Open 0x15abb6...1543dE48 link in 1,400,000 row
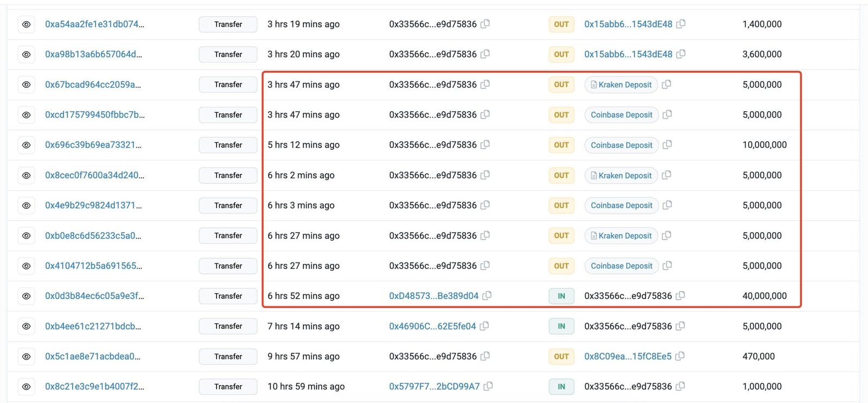The image size is (868, 403). click(x=628, y=24)
